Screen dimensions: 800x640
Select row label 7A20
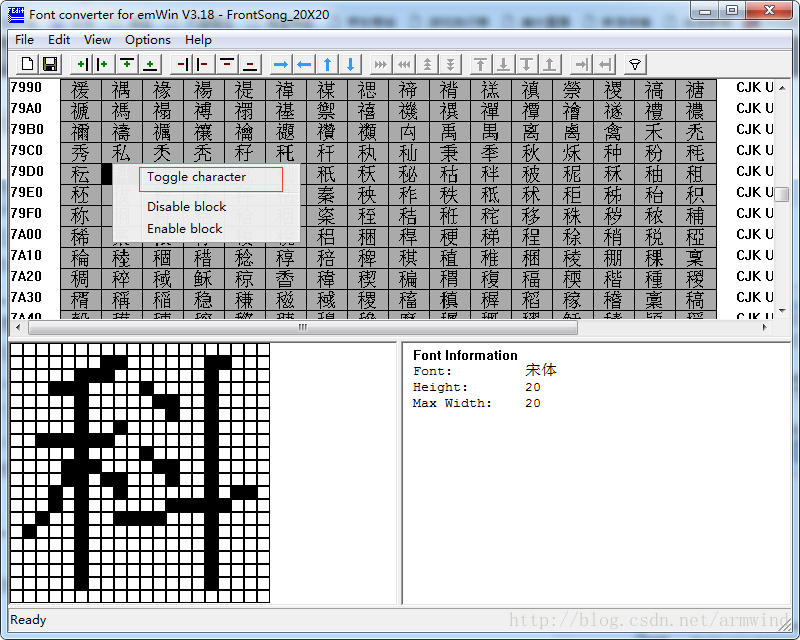coord(26,276)
